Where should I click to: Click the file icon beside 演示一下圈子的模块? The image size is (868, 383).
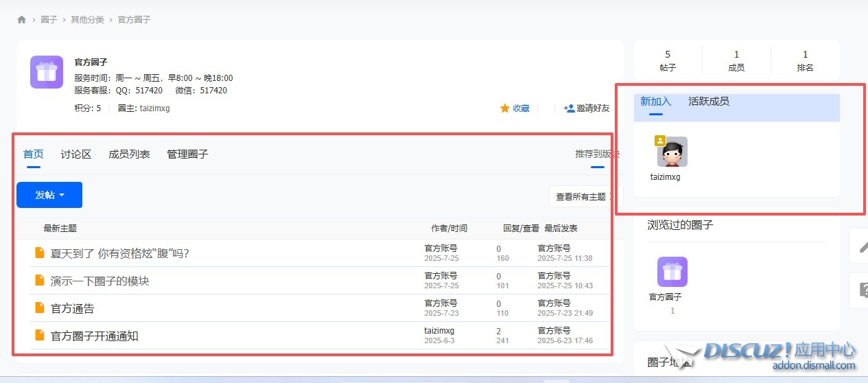[40, 281]
